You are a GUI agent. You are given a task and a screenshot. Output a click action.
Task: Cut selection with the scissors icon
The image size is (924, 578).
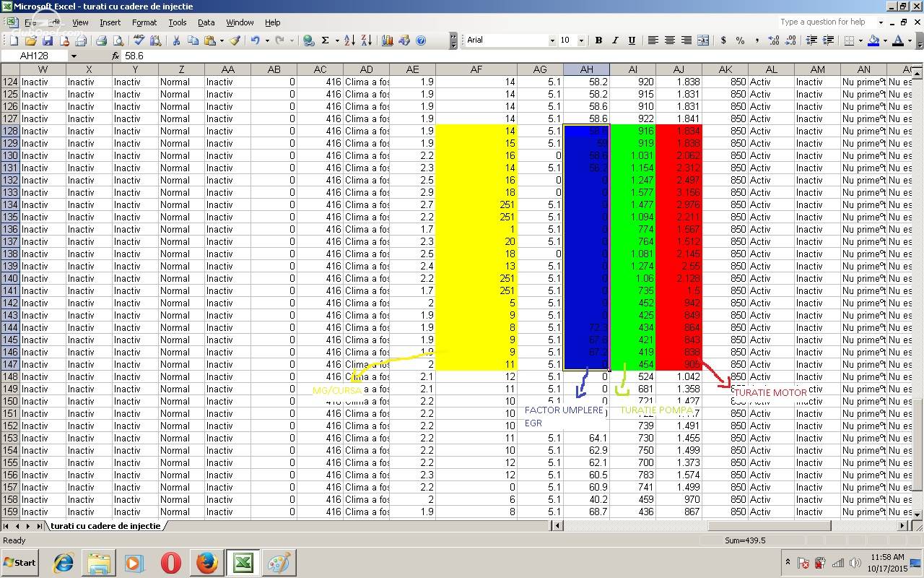tap(176, 40)
